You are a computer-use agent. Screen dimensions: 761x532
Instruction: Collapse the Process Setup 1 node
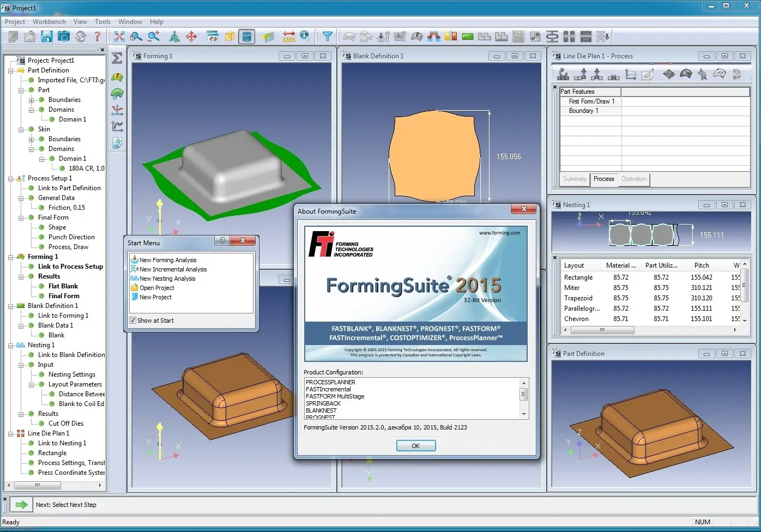coord(11,178)
